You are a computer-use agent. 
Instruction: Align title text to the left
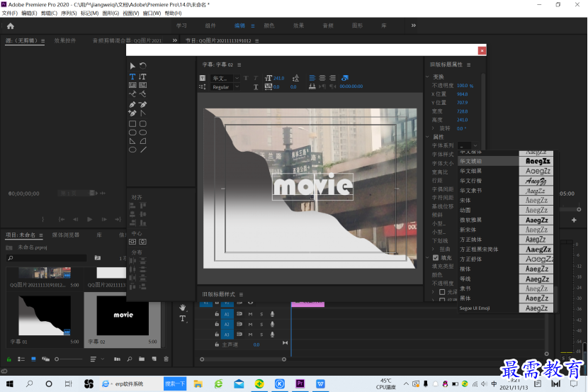click(312, 78)
